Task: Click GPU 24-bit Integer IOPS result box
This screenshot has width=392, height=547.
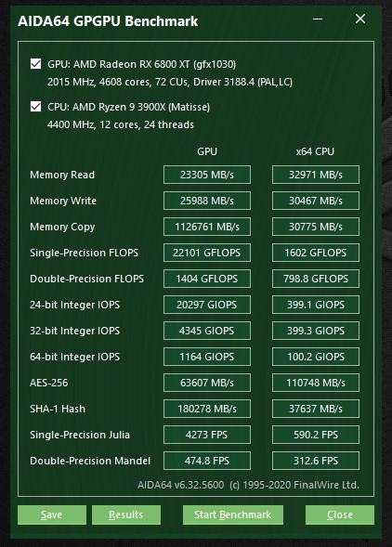Action: pyautogui.click(x=207, y=305)
